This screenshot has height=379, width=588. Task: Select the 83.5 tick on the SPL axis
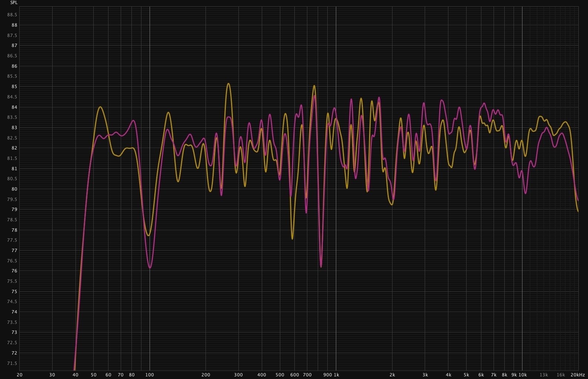click(x=12, y=117)
